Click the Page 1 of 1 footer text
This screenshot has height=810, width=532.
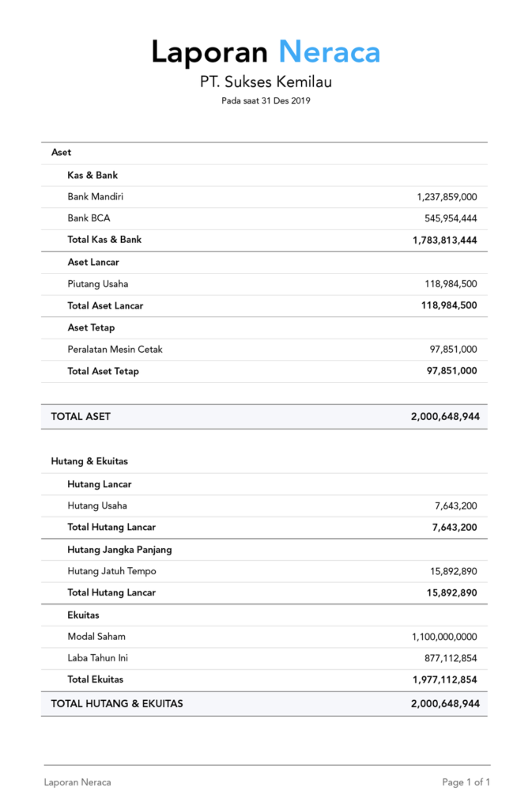(466, 782)
